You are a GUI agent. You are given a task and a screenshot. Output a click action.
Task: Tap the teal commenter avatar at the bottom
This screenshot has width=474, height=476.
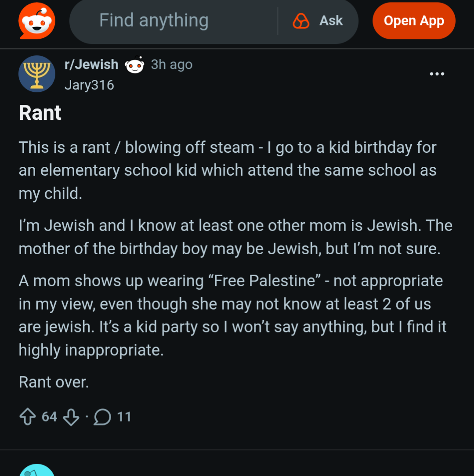coord(37,471)
